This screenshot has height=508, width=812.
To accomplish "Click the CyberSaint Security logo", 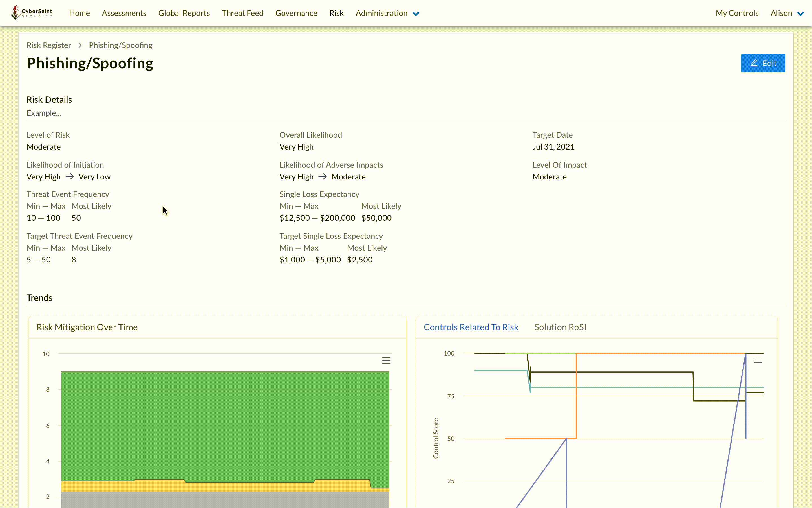I will (32, 13).
